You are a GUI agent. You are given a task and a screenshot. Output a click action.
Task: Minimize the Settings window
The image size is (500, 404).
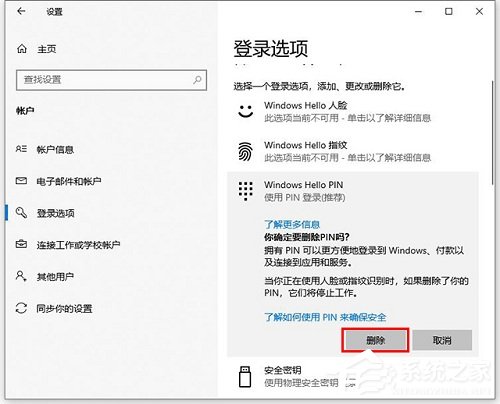pos(419,12)
